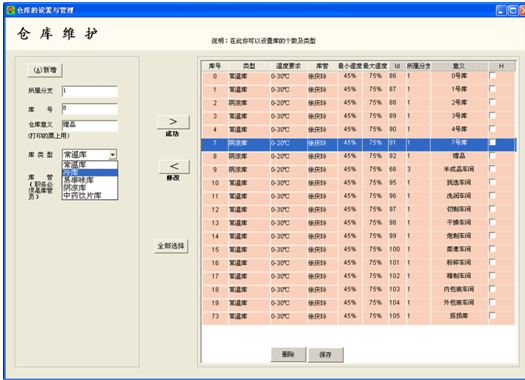Click the 意义 column header
This screenshot has height=380, width=525.
click(x=459, y=66)
